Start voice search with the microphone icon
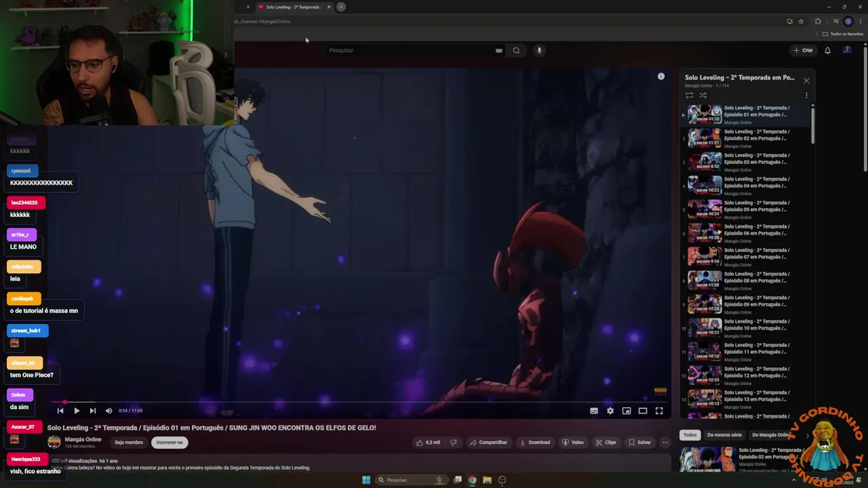The width and height of the screenshot is (868, 488). [539, 50]
